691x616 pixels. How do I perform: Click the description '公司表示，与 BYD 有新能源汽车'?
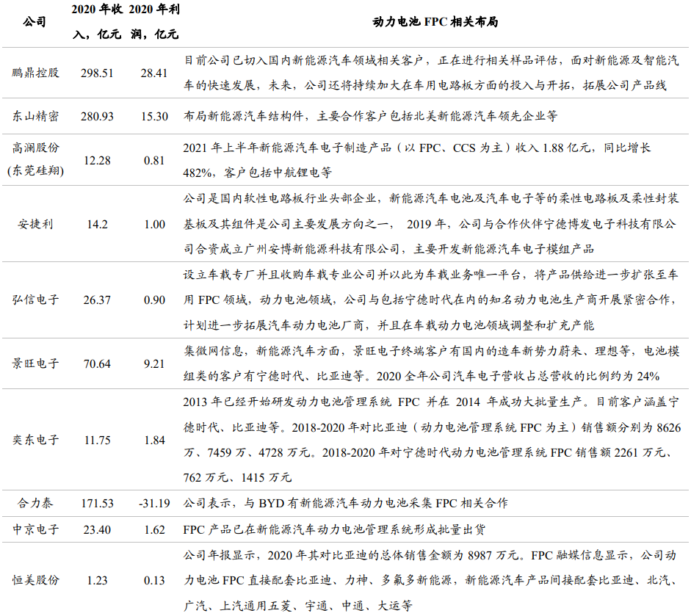point(346,503)
